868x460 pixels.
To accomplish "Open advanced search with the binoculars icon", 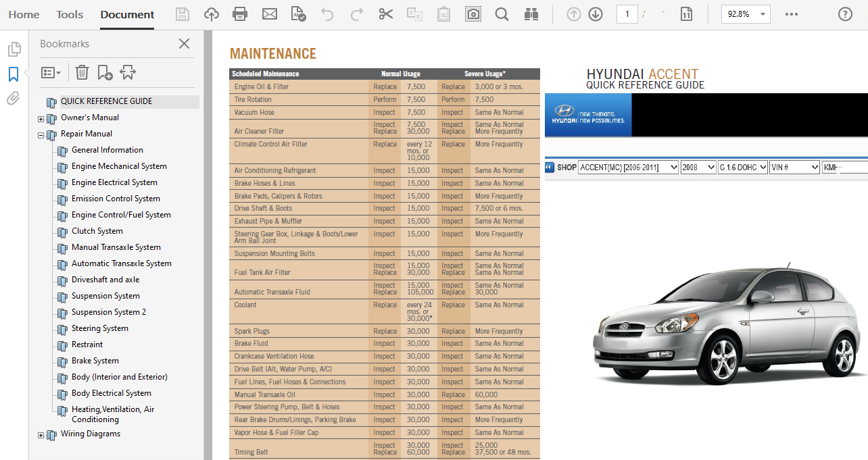I will (x=531, y=14).
